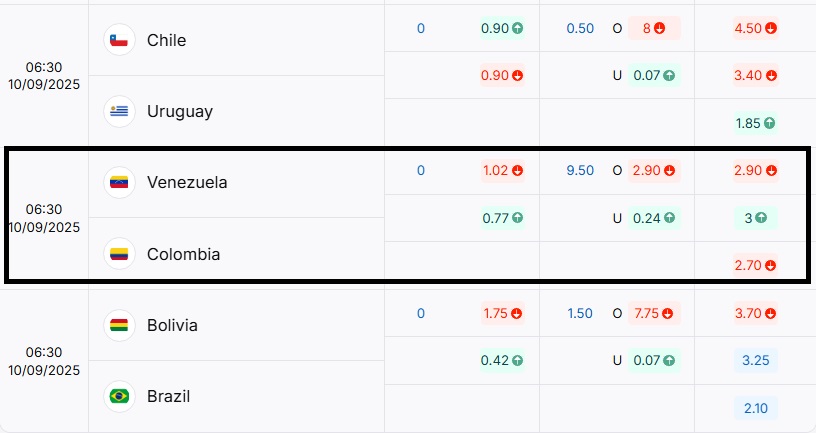Viewport: 816px width, 433px height.
Task: Select Over 7.75 odds for Bolivia match
Action: tap(654, 314)
